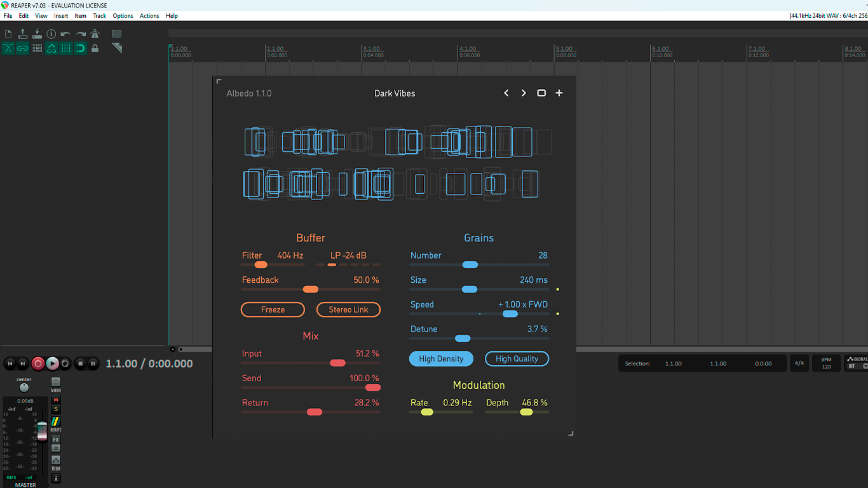Open the File menu
Screen dimensions: 868x488
coord(8,15)
